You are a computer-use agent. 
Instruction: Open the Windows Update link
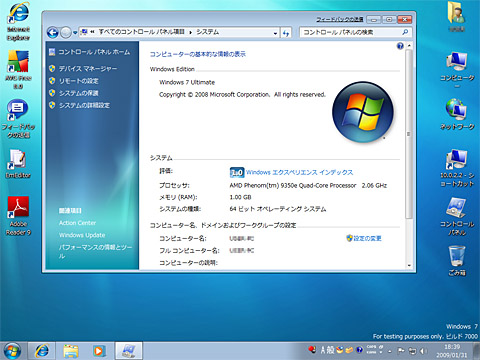coord(82,235)
